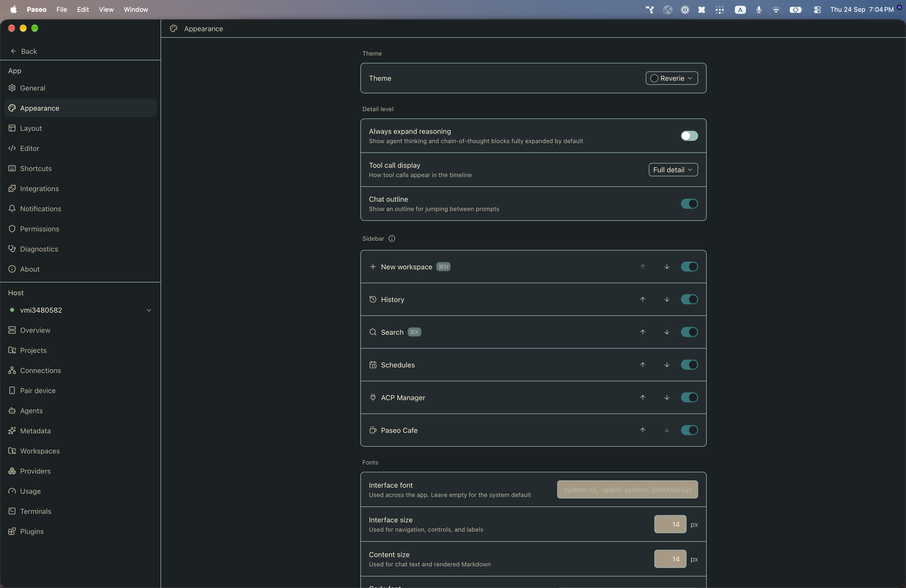Expand the vmi3480582 host chevron
The height and width of the screenshot is (588, 906).
pos(149,310)
